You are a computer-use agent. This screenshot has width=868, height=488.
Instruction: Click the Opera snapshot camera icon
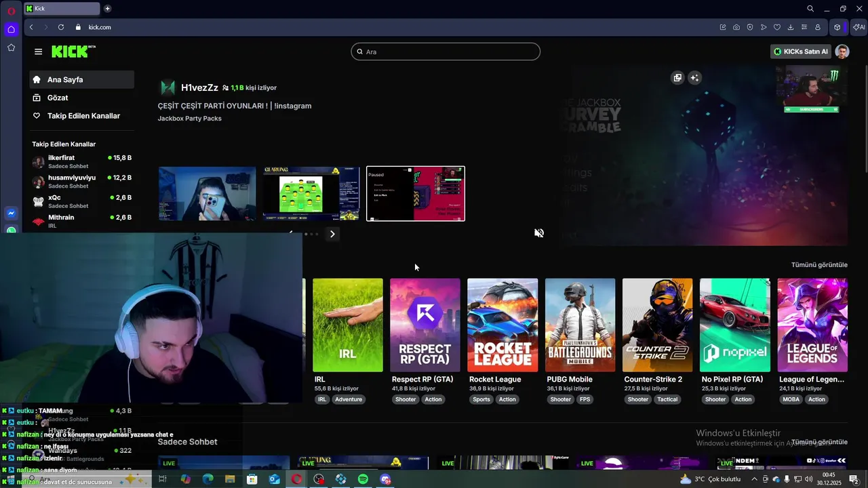[x=736, y=27]
